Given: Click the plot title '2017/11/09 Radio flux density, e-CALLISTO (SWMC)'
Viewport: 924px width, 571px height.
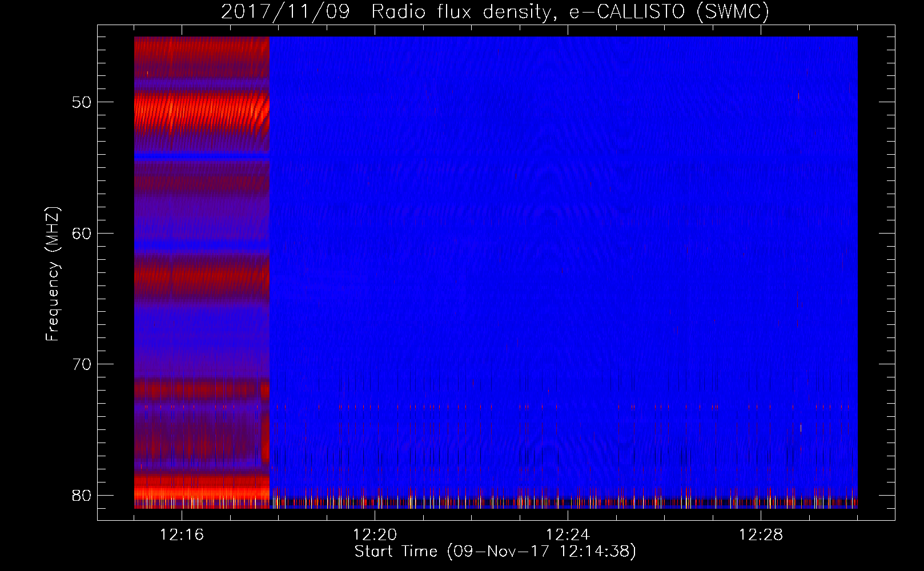Looking at the screenshot, I should pyautogui.click(x=495, y=11).
